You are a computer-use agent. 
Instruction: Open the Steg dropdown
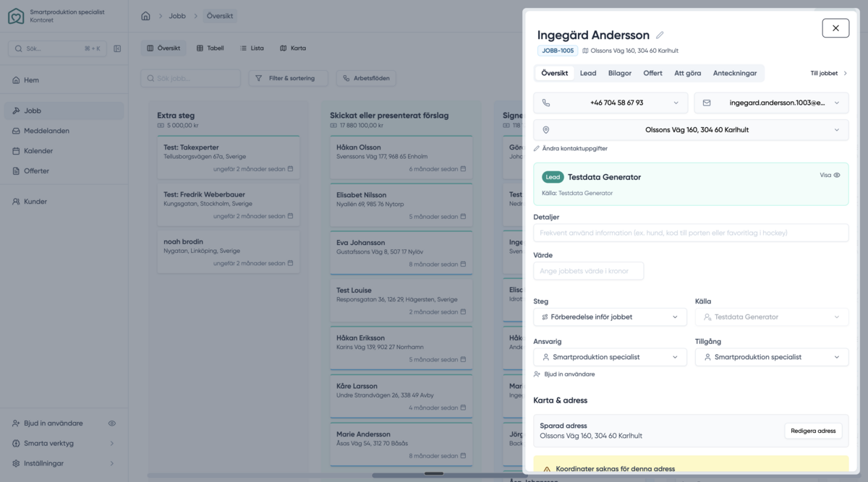(610, 317)
